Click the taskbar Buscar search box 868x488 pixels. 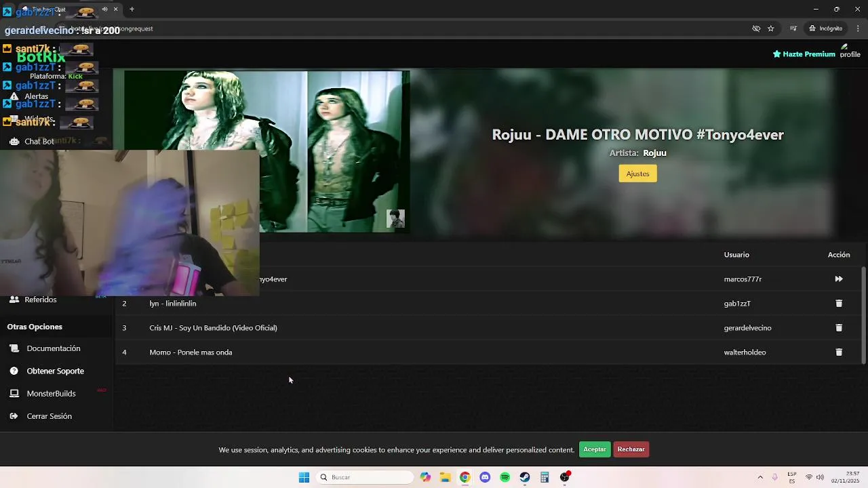pyautogui.click(x=365, y=477)
